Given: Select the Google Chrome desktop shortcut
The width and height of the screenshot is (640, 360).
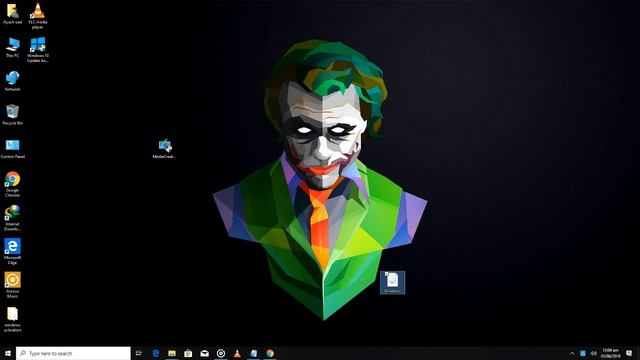Looking at the screenshot, I should (x=12, y=184).
